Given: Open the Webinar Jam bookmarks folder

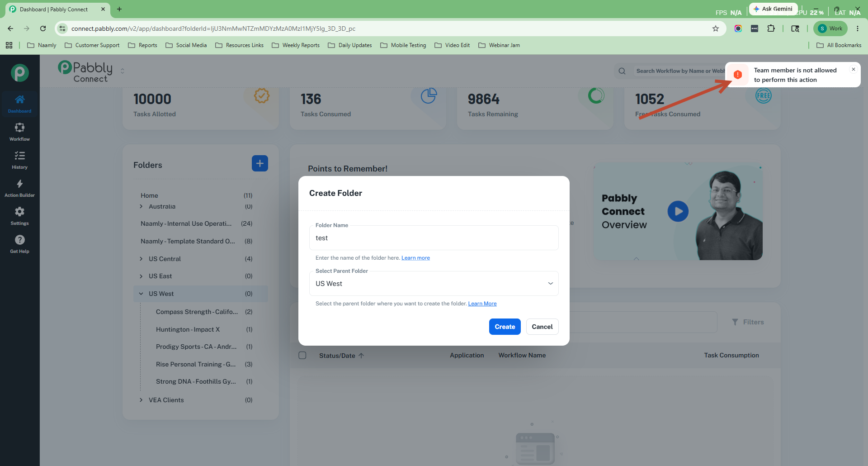Looking at the screenshot, I should [x=499, y=45].
